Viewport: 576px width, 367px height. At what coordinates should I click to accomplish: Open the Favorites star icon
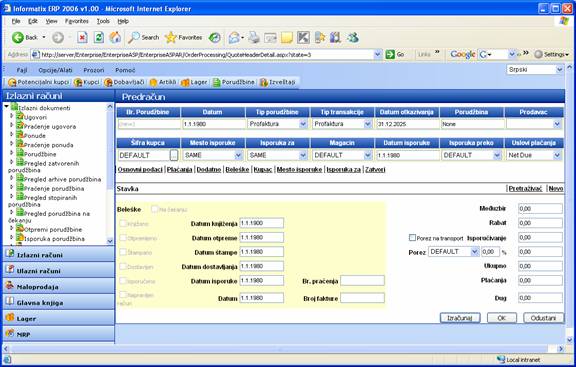pos(171,37)
